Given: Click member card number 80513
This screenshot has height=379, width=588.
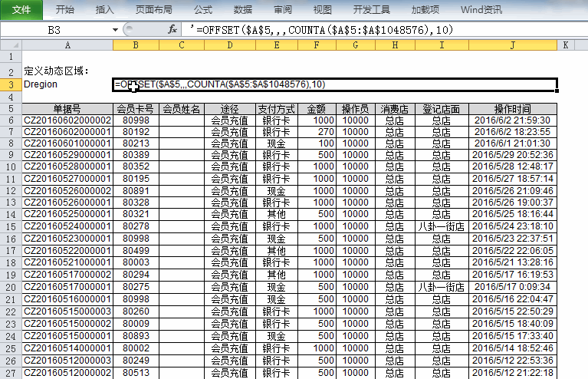Looking at the screenshot, I should click(x=136, y=373).
